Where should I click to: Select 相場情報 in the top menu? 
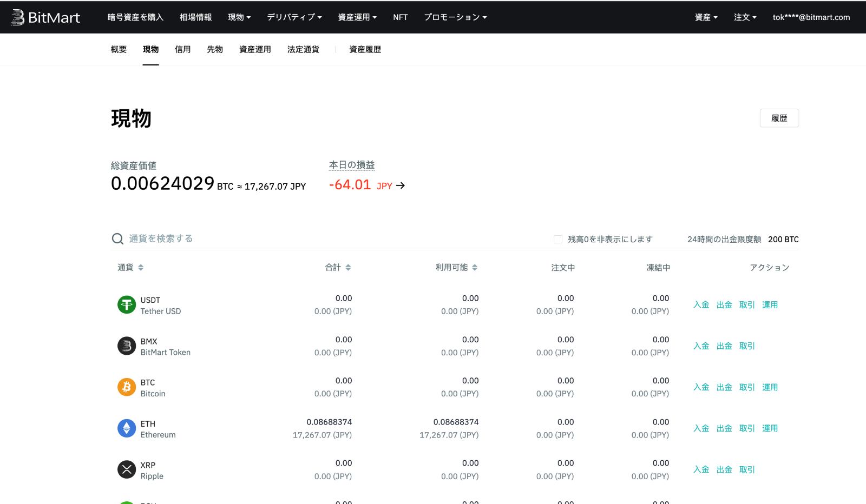coord(195,17)
